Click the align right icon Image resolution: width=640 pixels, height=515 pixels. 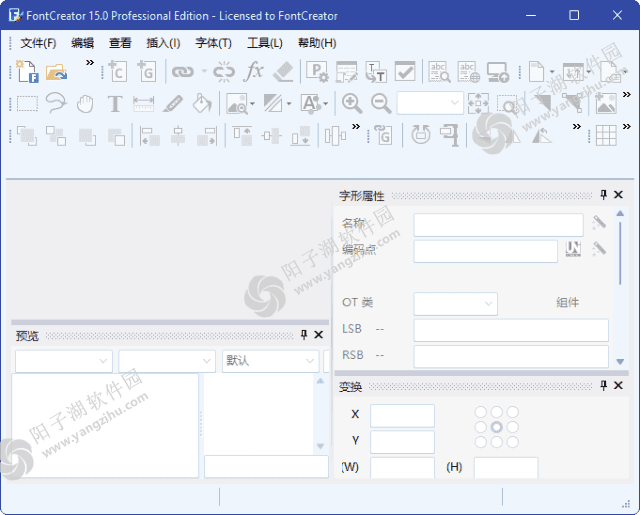(x=207, y=136)
